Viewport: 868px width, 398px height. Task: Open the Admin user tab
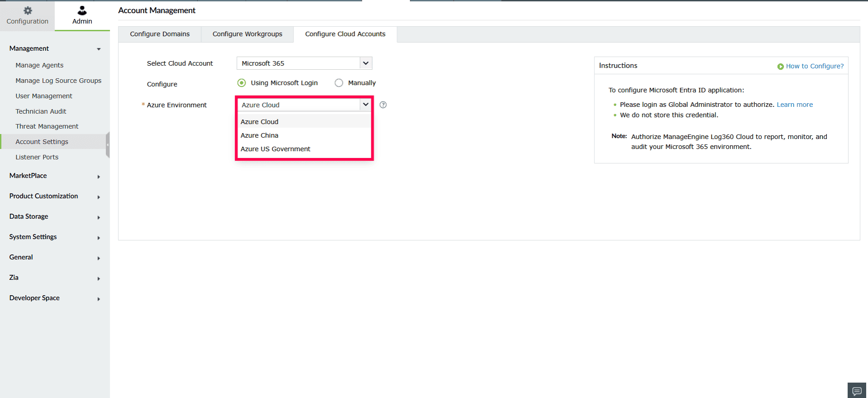(x=82, y=15)
